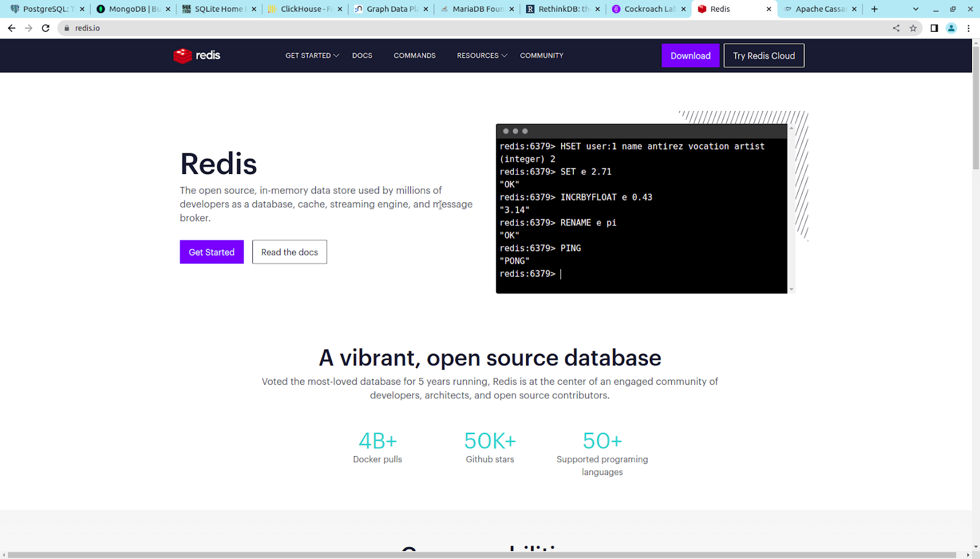Open the three-dot Chrome menu
Viewport: 980px width, 559px height.
[968, 28]
